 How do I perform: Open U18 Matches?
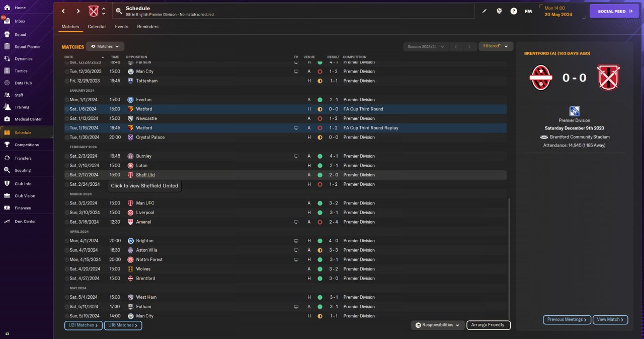pyautogui.click(x=123, y=325)
